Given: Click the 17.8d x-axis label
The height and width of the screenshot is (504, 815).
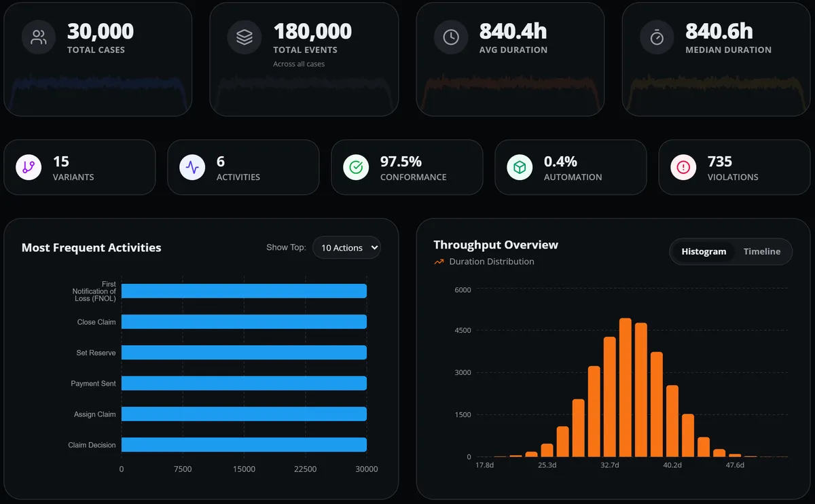Looking at the screenshot, I should tap(484, 465).
